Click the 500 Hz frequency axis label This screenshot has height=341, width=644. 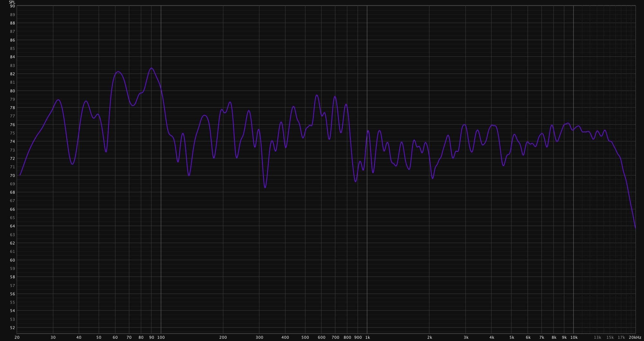pos(305,337)
